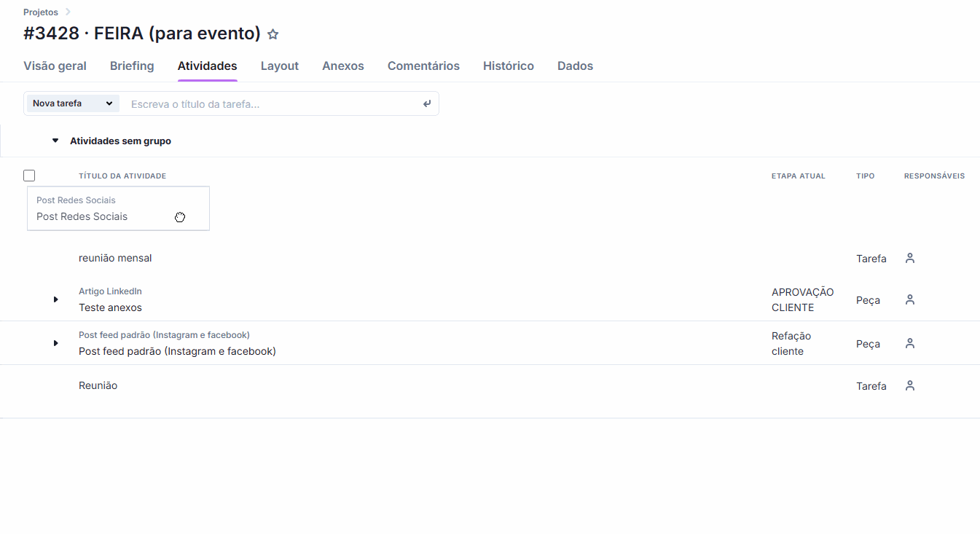980x534 pixels.
Task: Click the RESPONSÁVEIS column header
Action: (934, 176)
